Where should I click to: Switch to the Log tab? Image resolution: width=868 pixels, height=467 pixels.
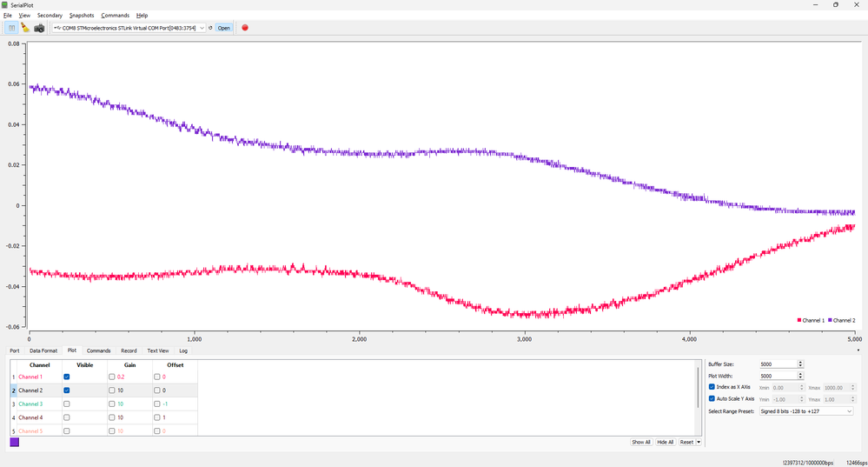[183, 350]
